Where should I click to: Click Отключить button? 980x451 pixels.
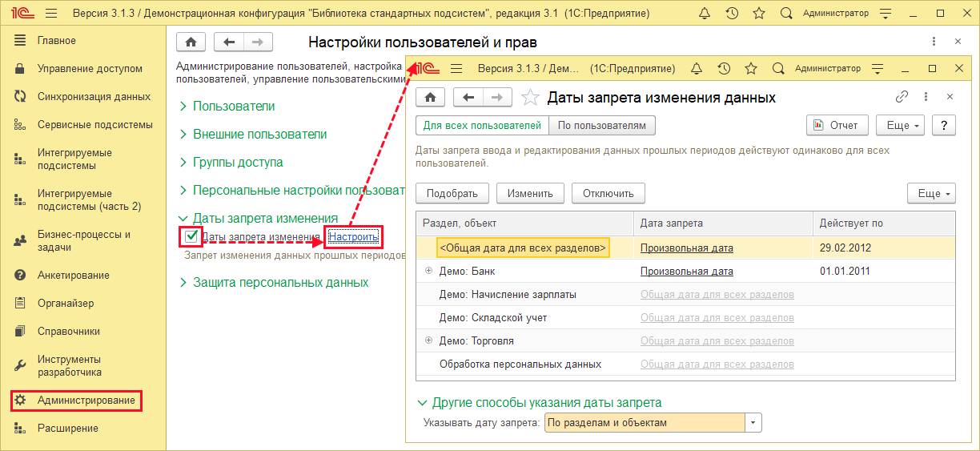608,193
